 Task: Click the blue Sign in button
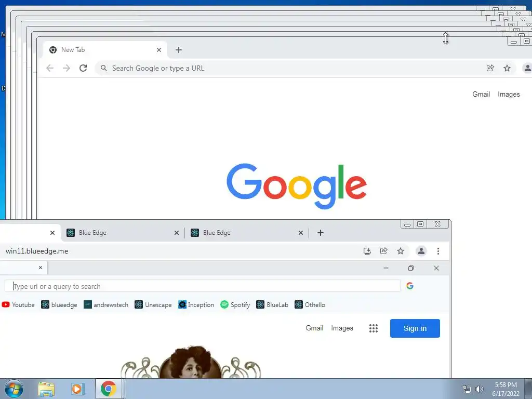(415, 328)
